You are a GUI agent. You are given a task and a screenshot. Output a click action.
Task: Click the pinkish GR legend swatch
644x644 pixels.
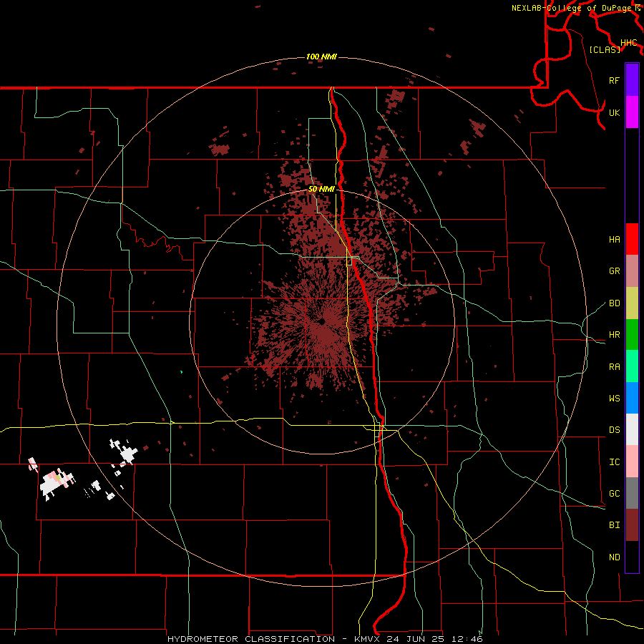[x=632, y=270]
